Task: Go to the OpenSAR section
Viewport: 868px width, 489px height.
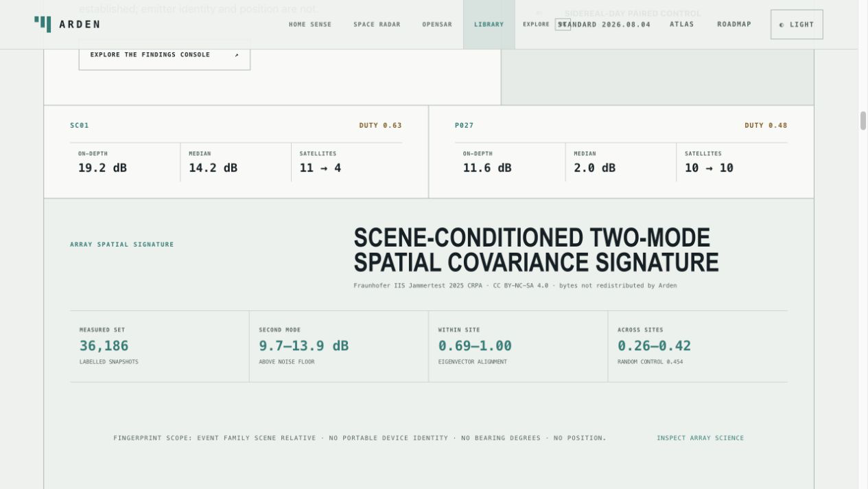Action: coord(437,25)
